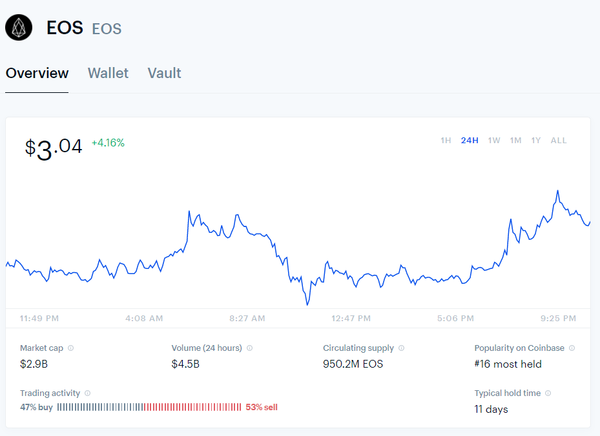Click the Typical hold time info icon
The image size is (600, 436).
click(x=548, y=393)
